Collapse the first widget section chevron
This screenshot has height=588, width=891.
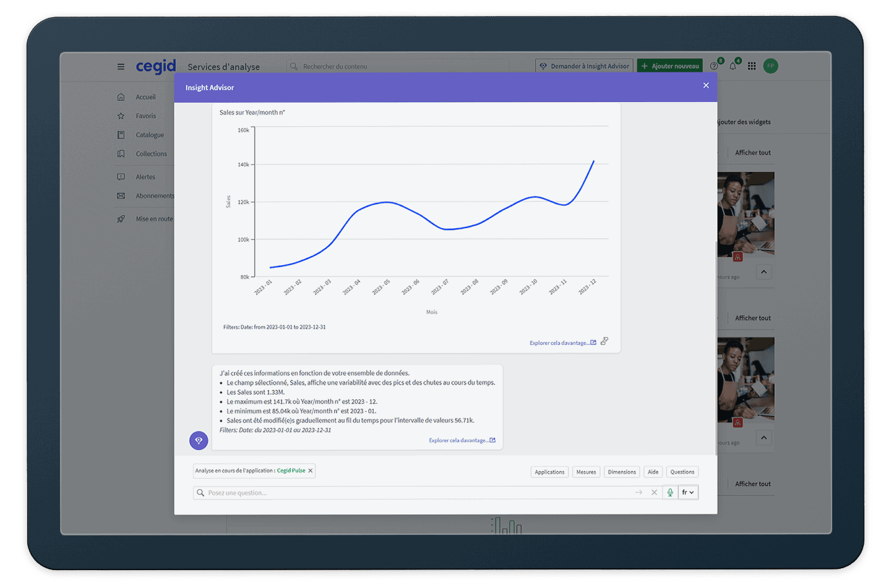click(x=764, y=272)
